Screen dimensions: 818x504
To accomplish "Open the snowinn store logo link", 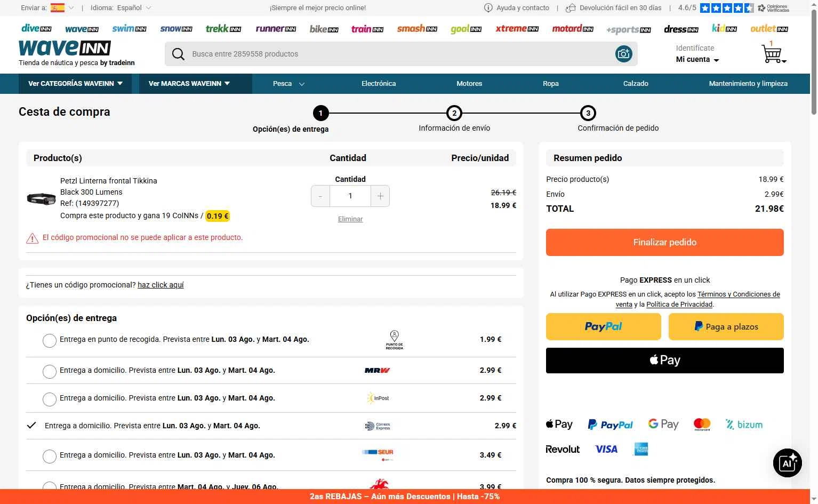I will [x=176, y=28].
